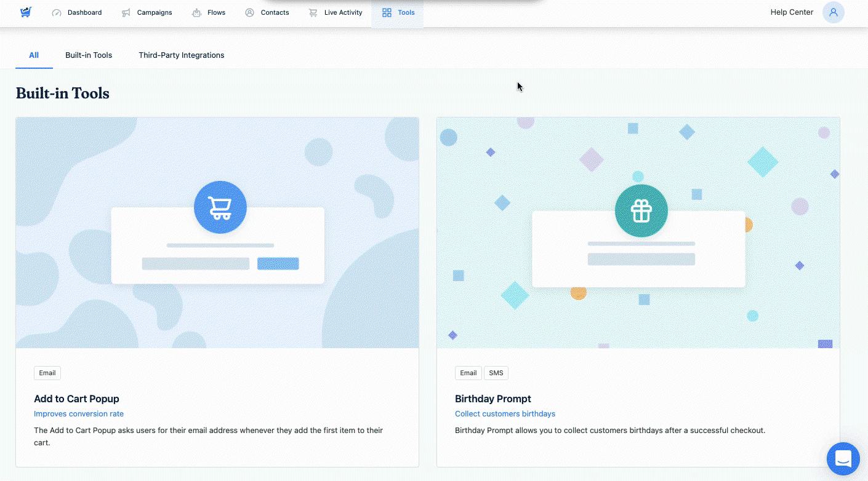Open the user profile avatar menu
This screenshot has height=481, width=868.
[x=833, y=12]
